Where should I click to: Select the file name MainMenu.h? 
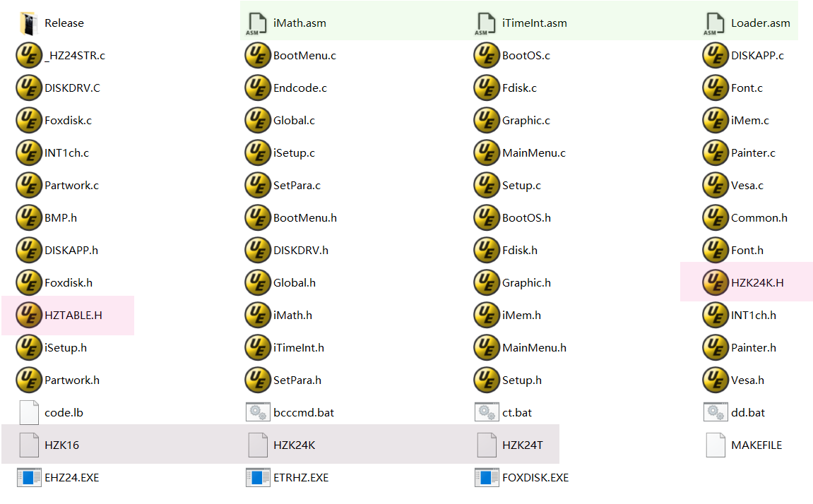click(x=534, y=348)
